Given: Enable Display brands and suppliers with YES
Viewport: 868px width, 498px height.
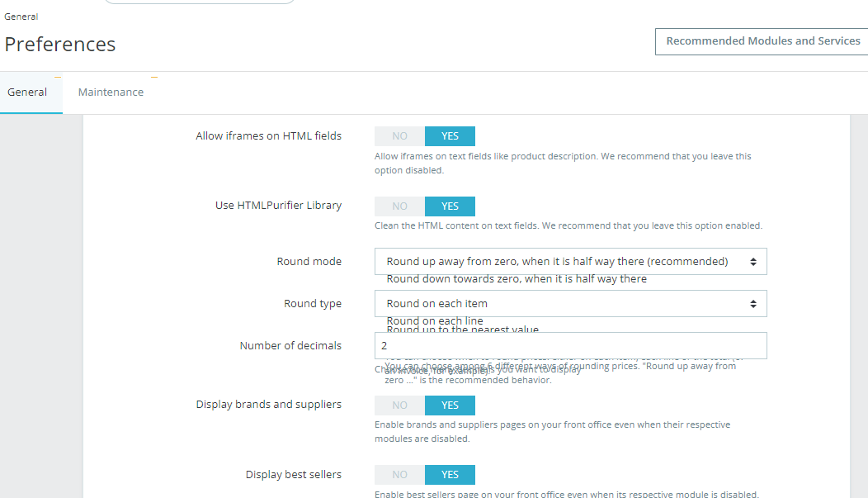Looking at the screenshot, I should pyautogui.click(x=450, y=406).
